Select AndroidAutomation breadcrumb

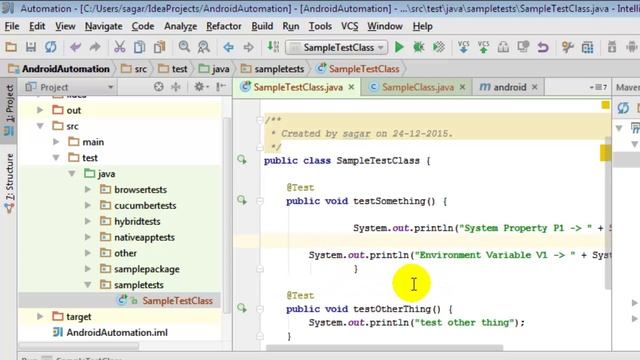click(x=59, y=69)
